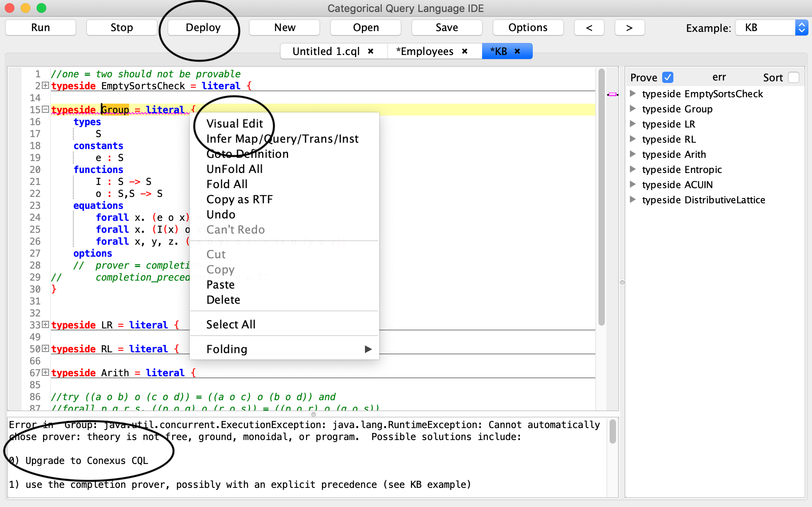
Task: Click the Open button
Action: [366, 28]
